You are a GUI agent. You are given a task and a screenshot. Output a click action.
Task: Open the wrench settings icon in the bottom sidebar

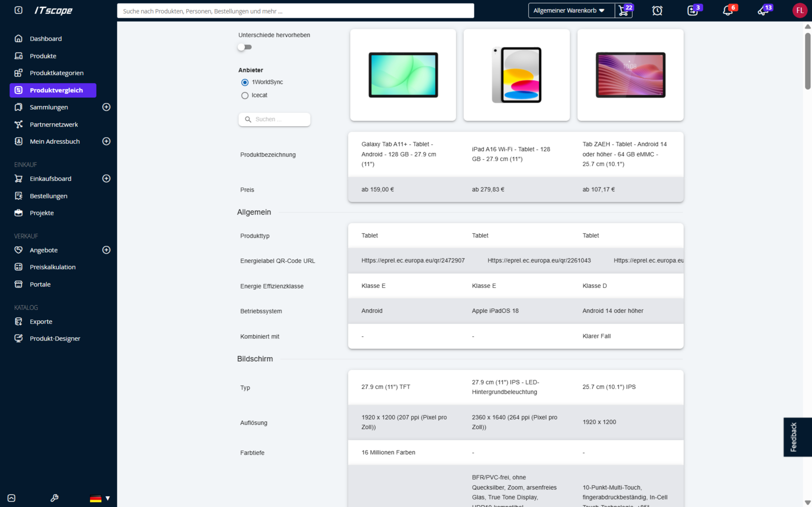coord(54,498)
